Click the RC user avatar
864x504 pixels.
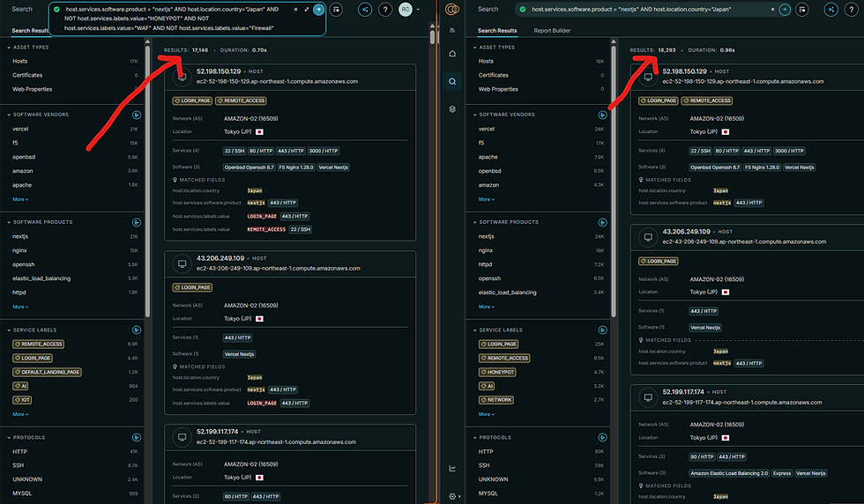405,10
